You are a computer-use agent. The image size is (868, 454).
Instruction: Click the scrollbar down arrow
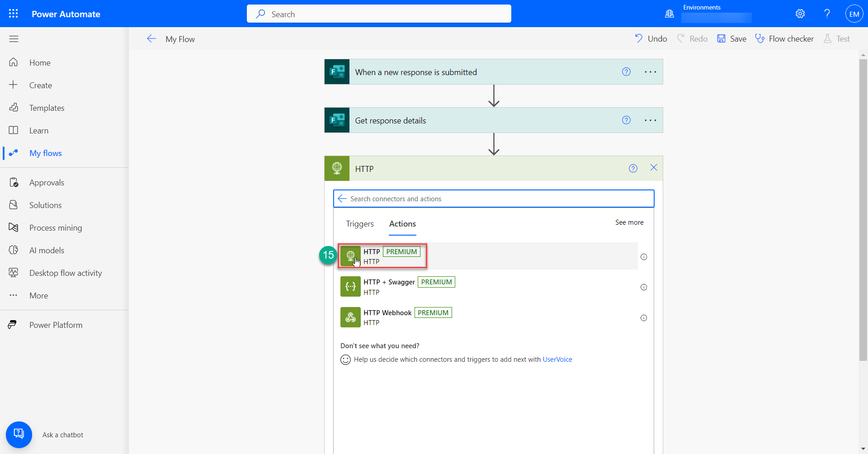(863, 449)
